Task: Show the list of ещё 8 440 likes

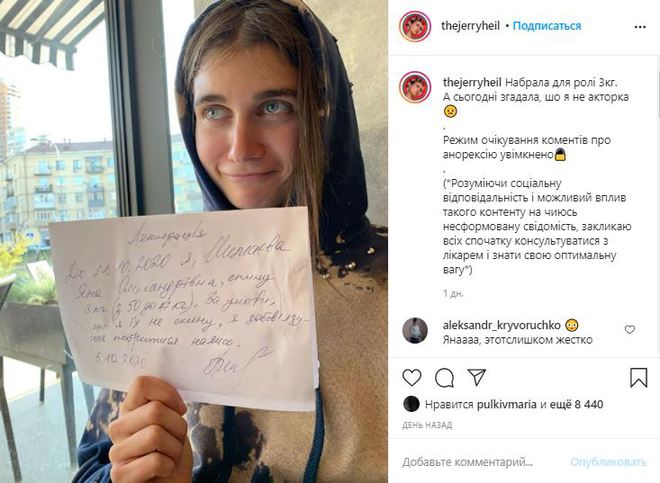Action: tap(577, 404)
